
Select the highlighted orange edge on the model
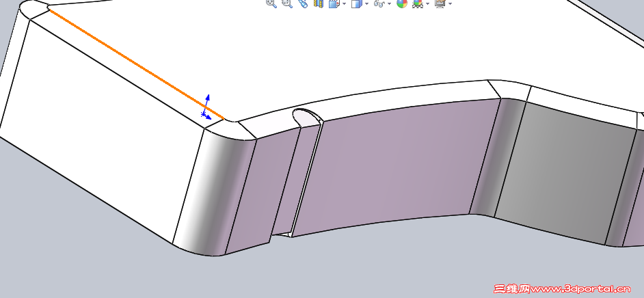pos(135,64)
